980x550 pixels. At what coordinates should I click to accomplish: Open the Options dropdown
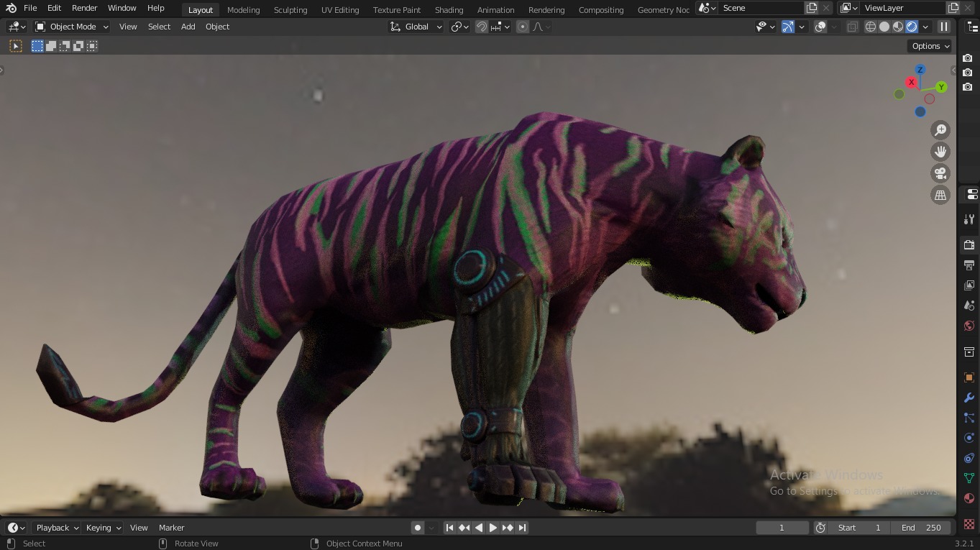pos(930,46)
